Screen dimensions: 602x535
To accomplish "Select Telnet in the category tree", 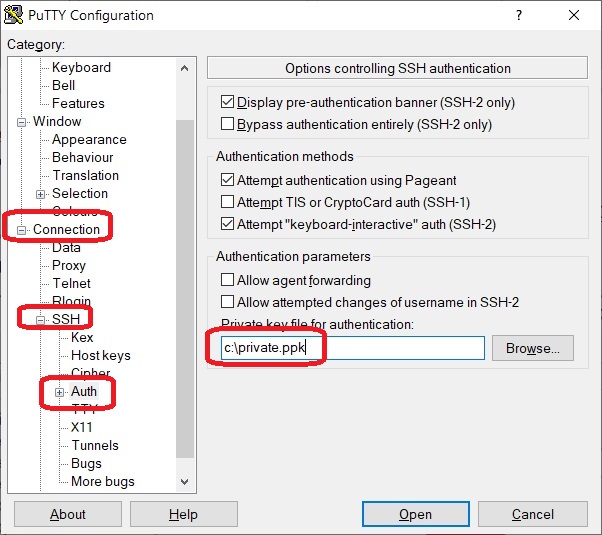I will pos(71,283).
